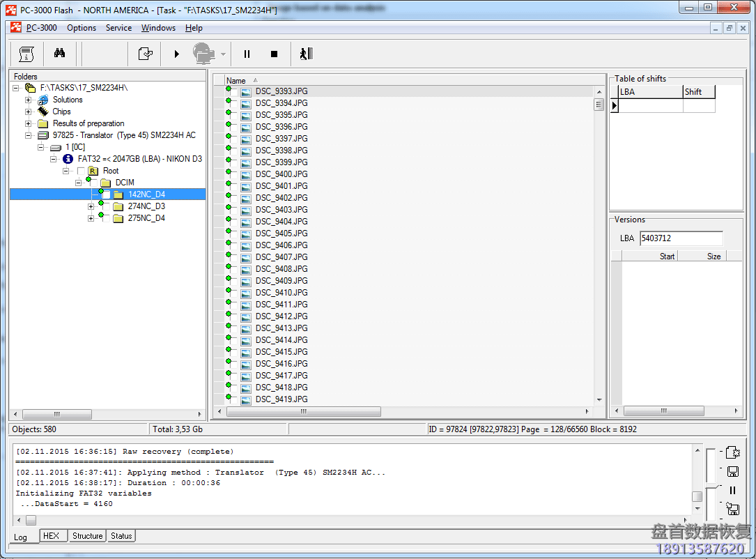Image resolution: width=756 pixels, height=559 pixels.
Task: Click the hand-on-page toolbar icon
Action: tap(145, 54)
